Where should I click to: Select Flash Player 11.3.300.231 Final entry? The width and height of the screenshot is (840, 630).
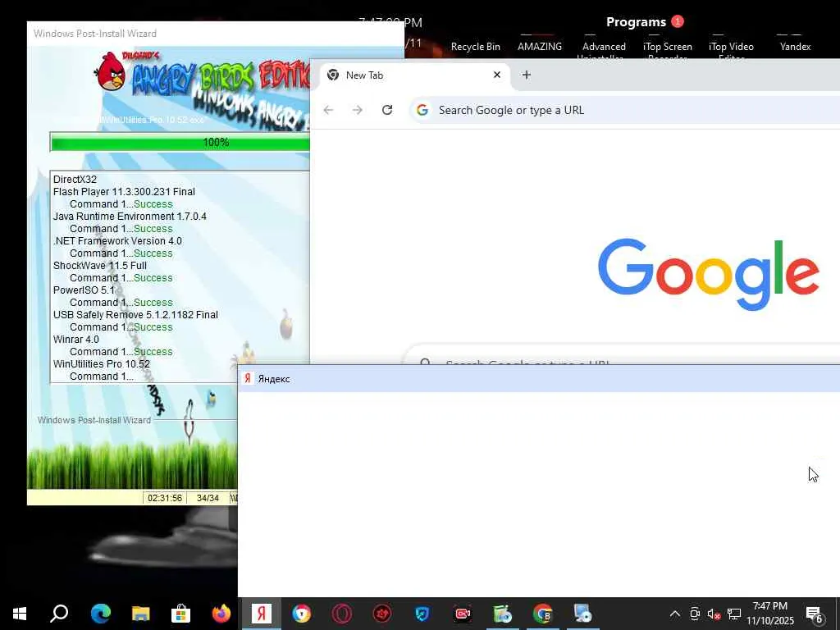pos(124,192)
